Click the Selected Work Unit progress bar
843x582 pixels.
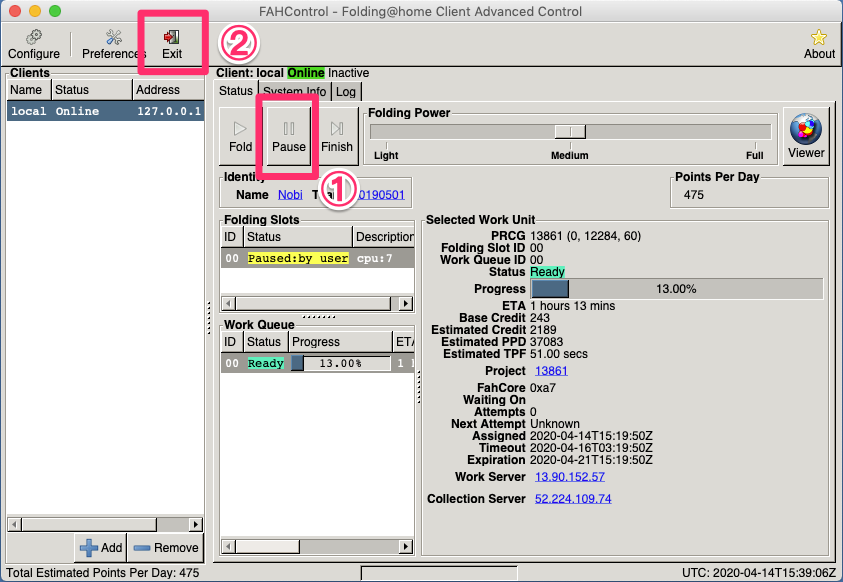coord(676,289)
